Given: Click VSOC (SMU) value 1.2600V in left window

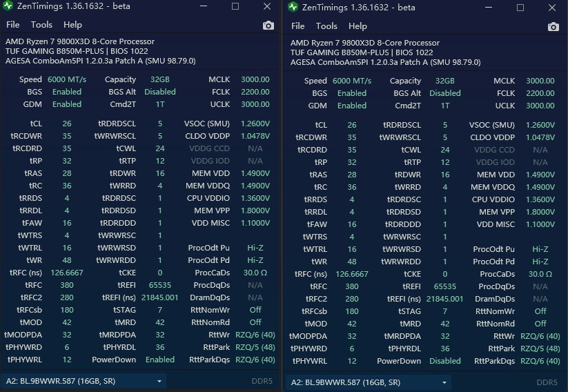Looking at the screenshot, I should click(x=255, y=124).
